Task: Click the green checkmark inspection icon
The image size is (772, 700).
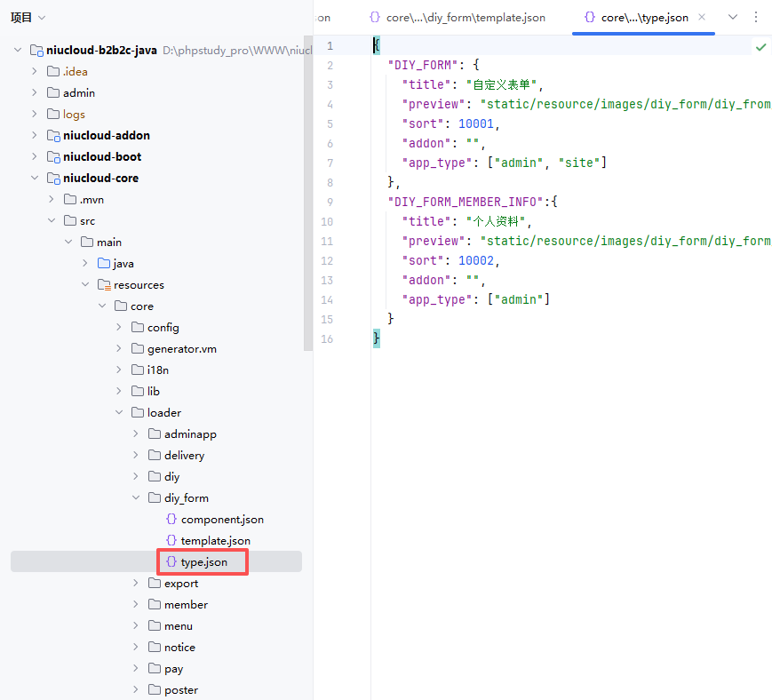Action: click(760, 46)
